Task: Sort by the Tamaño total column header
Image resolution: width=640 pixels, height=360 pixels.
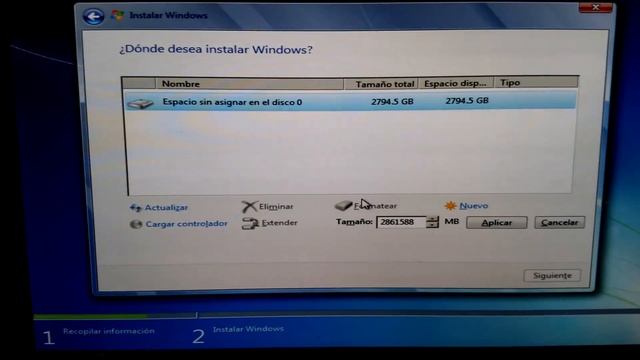Action: coord(381,84)
